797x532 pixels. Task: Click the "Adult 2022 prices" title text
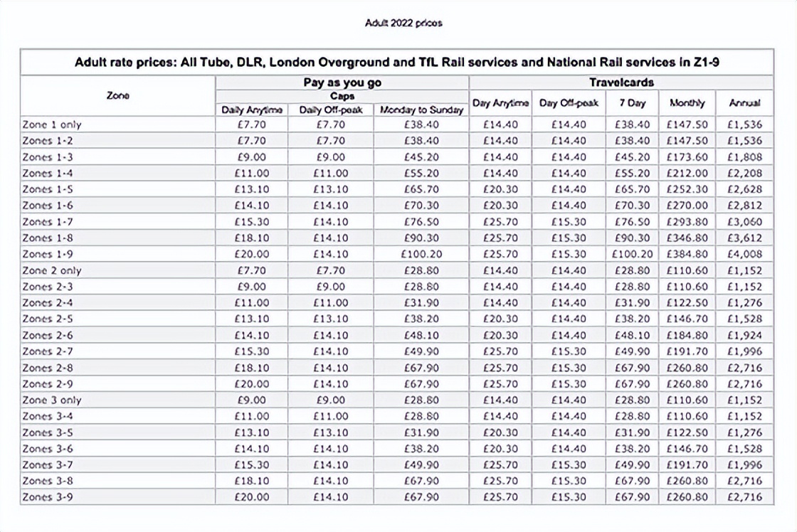coord(403,23)
